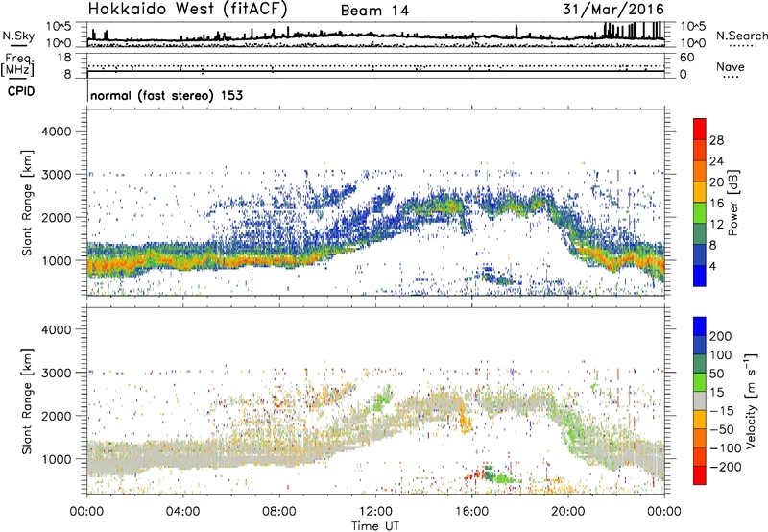Click the '20:00' time axis tick label

click(568, 512)
